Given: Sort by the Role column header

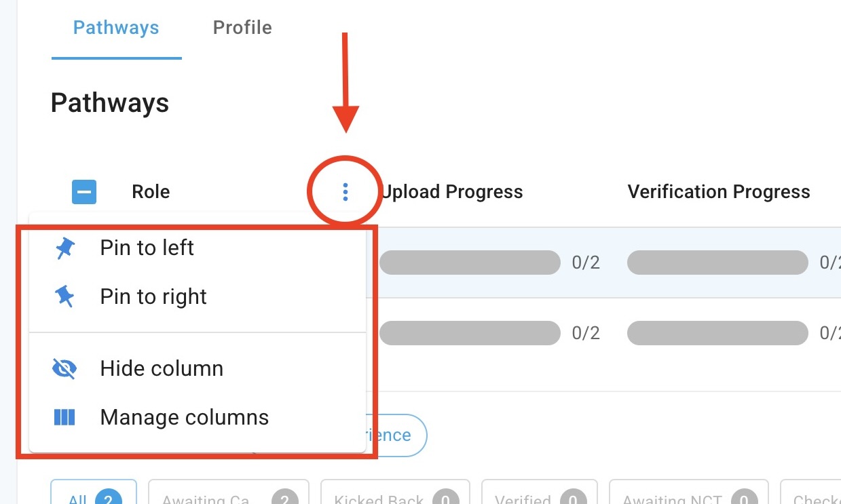Looking at the screenshot, I should [x=151, y=192].
